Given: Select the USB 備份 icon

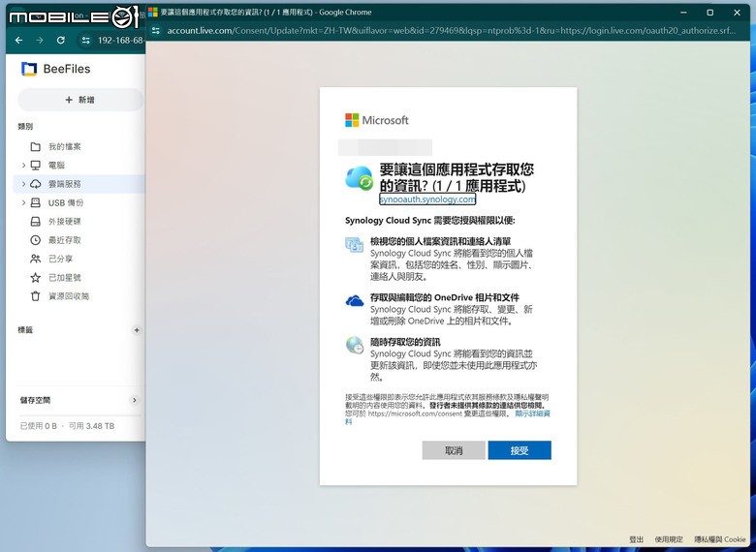Looking at the screenshot, I should (x=35, y=202).
